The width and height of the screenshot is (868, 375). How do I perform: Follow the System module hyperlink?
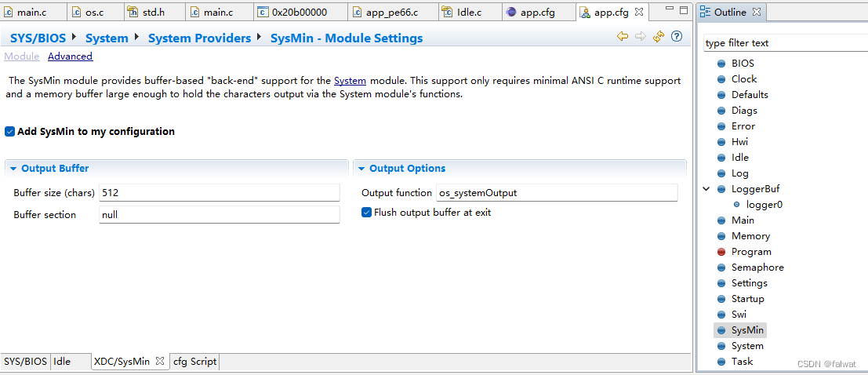tap(350, 81)
